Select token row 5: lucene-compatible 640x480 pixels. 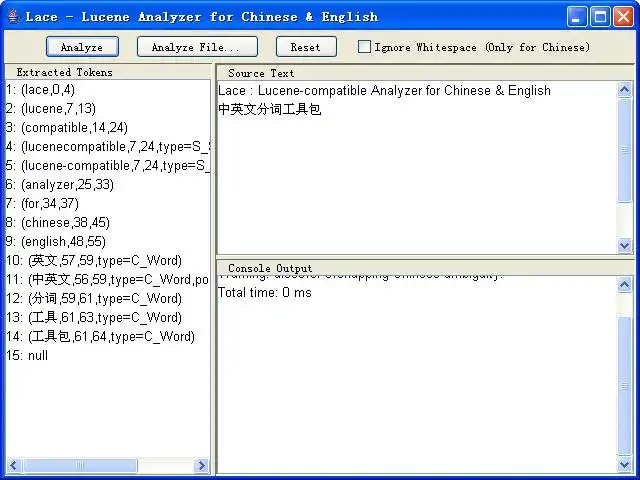108,165
